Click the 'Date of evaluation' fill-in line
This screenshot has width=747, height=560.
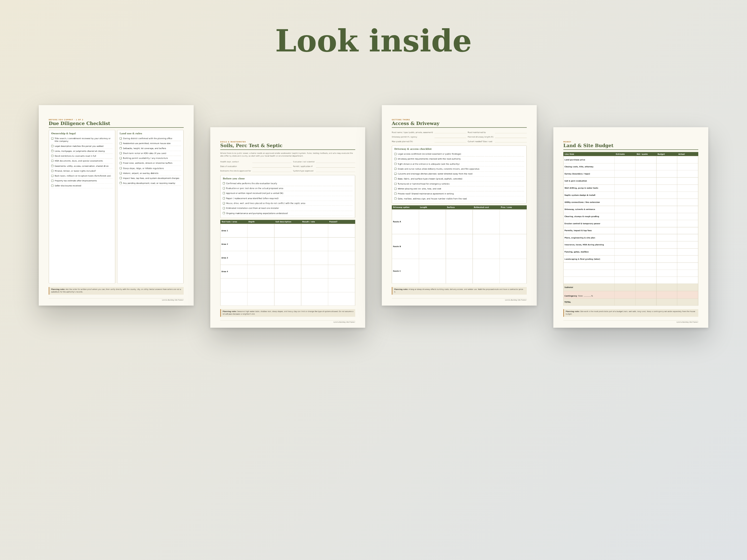pyautogui.click(x=272, y=166)
